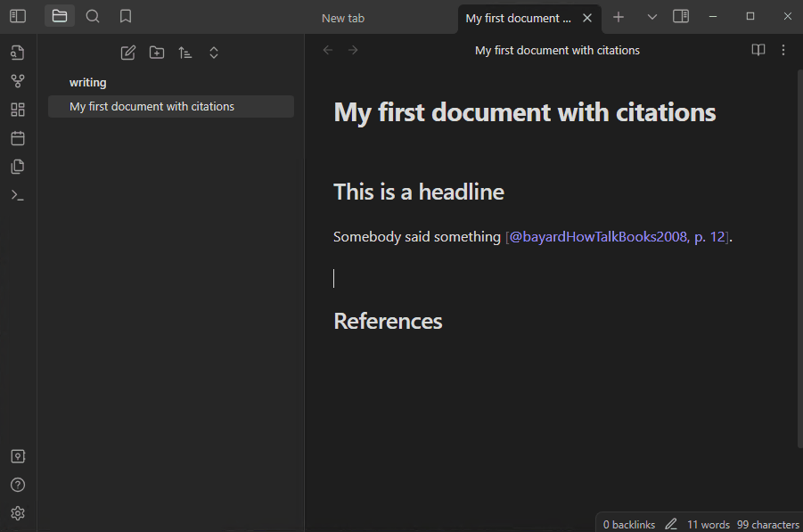Insert template from ribbon
Viewport: 803px width, 532px height.
point(18,167)
